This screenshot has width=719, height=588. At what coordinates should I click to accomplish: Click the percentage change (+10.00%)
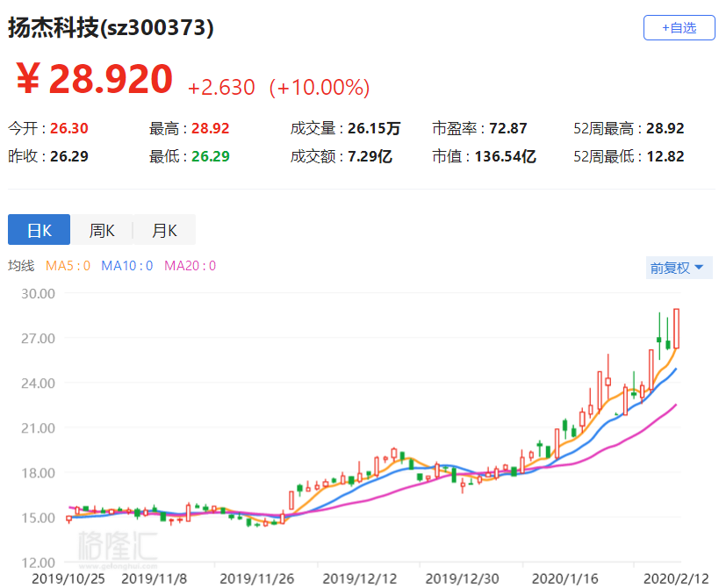tap(320, 87)
